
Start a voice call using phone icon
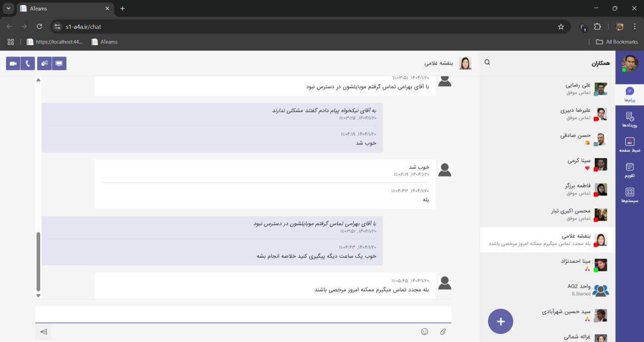(x=28, y=63)
